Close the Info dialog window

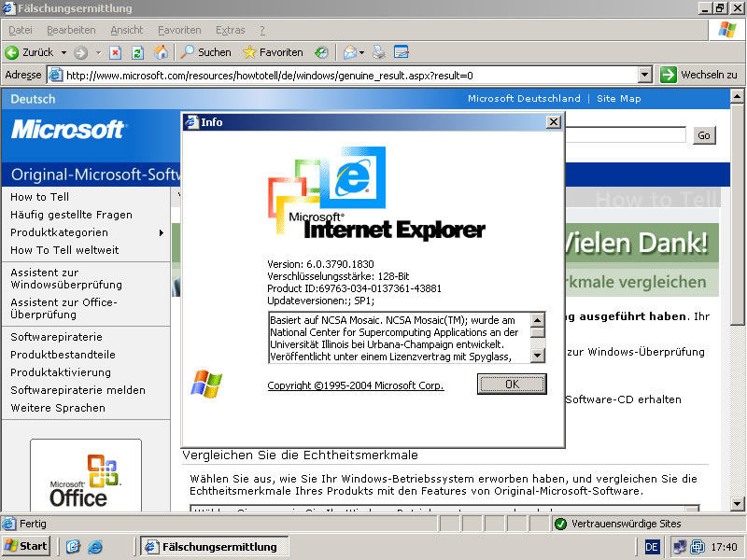(x=553, y=121)
